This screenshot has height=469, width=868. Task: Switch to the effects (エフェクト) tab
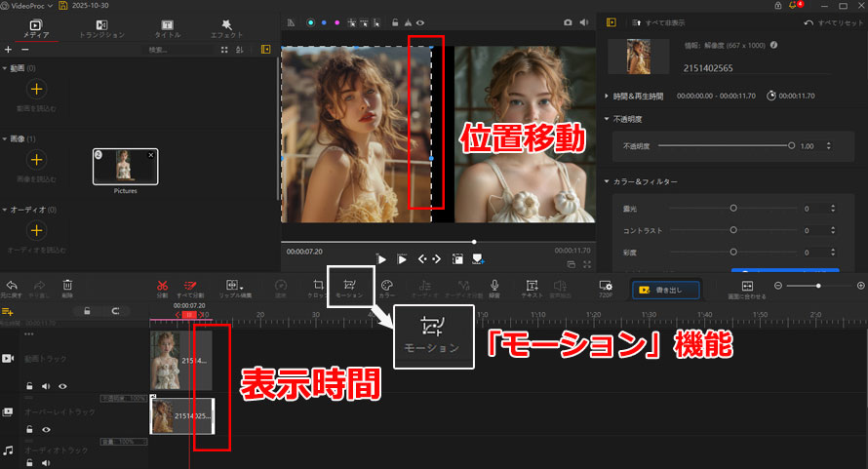click(x=226, y=29)
